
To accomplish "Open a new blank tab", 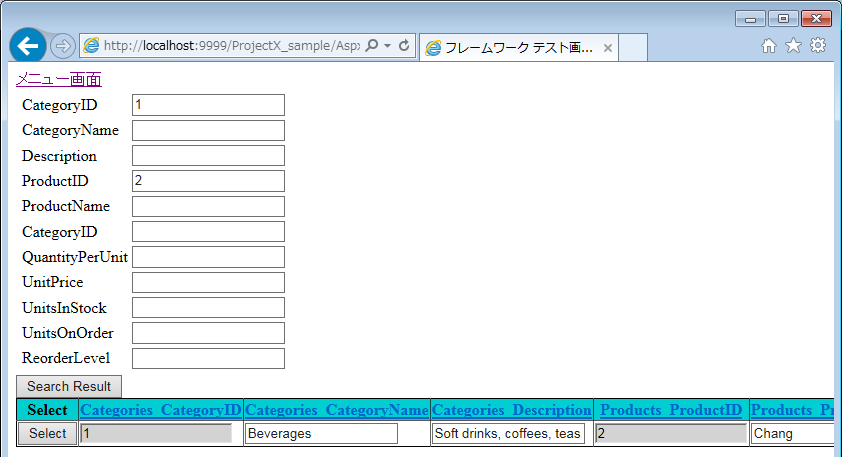I will [634, 48].
